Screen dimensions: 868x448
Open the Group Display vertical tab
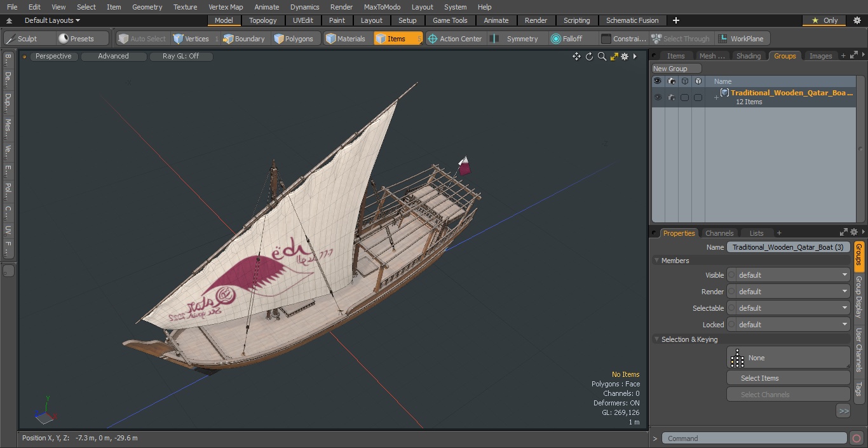point(859,297)
